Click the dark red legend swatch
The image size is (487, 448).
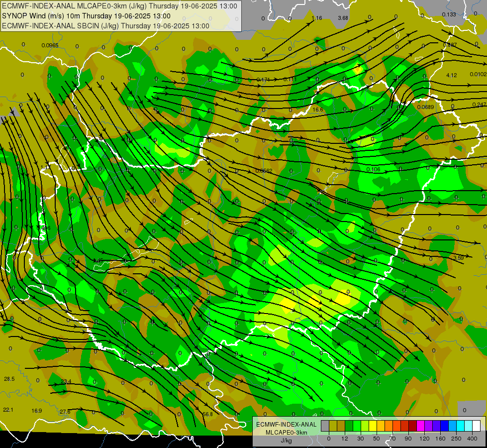click(x=413, y=426)
